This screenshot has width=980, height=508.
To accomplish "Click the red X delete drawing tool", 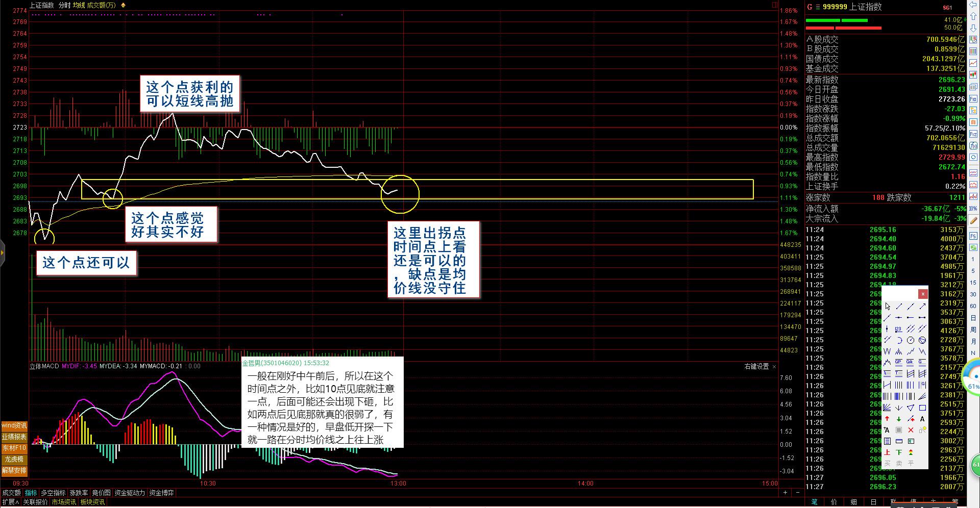I will (x=911, y=430).
